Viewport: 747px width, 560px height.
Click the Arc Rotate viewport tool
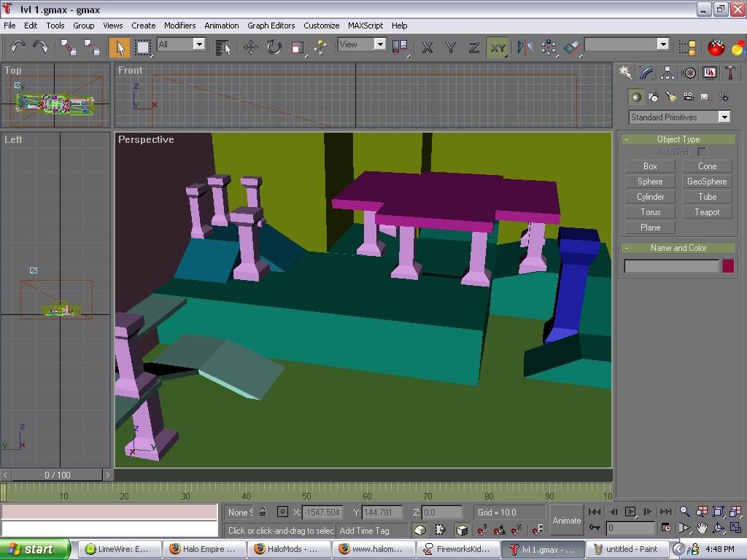[x=719, y=528]
